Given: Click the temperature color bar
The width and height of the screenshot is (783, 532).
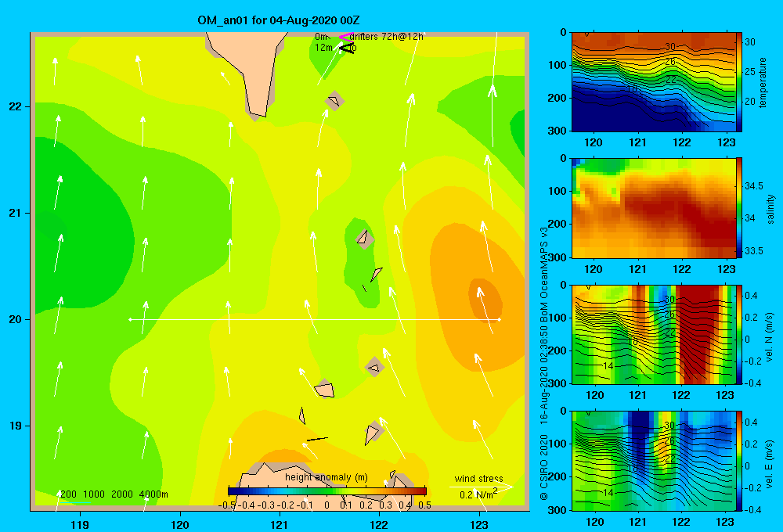Looking at the screenshot, I should [x=739, y=82].
